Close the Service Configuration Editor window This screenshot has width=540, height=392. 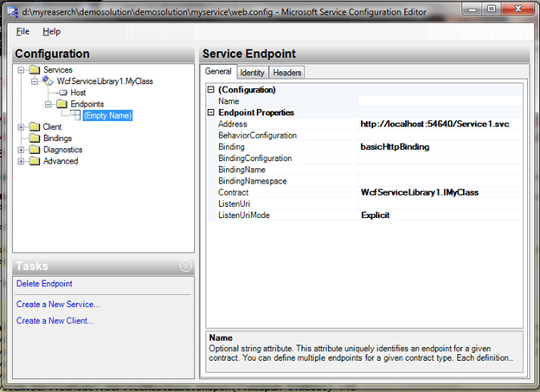pos(518,10)
